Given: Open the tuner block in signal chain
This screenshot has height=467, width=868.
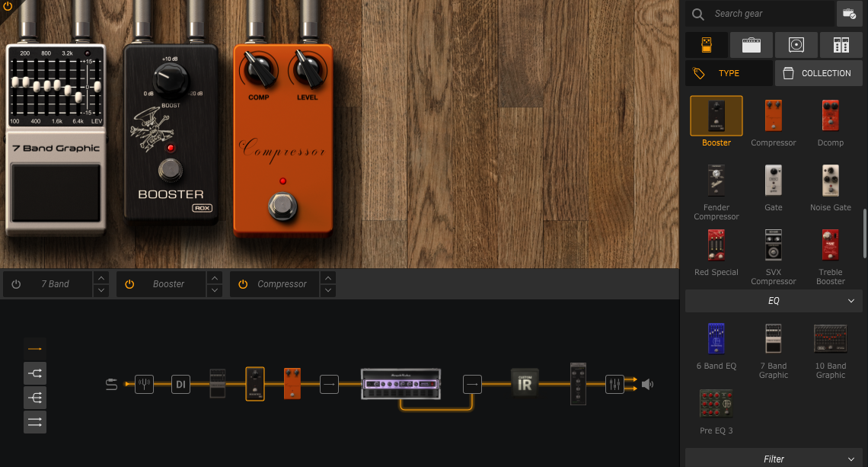Looking at the screenshot, I should (x=144, y=384).
